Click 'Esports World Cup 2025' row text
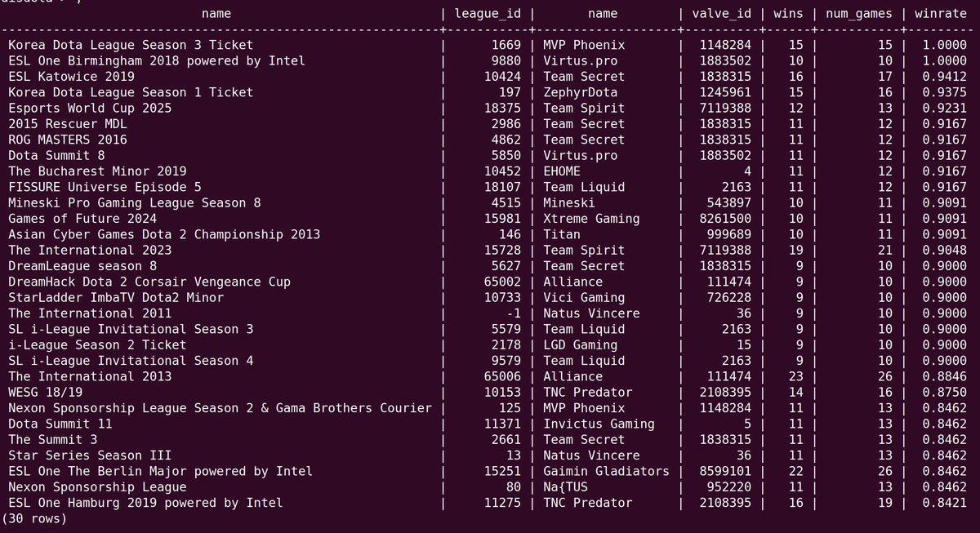 pyautogui.click(x=90, y=108)
